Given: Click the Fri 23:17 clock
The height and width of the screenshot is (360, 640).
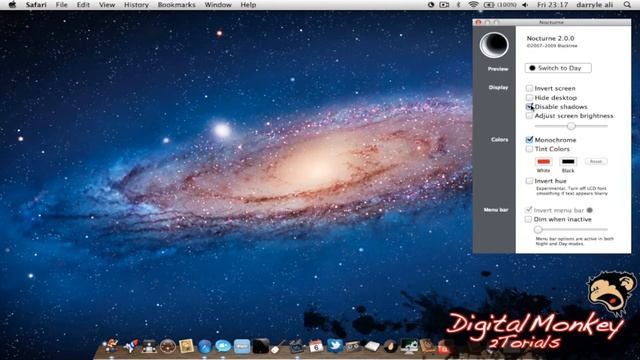Looking at the screenshot, I should pos(553,5).
